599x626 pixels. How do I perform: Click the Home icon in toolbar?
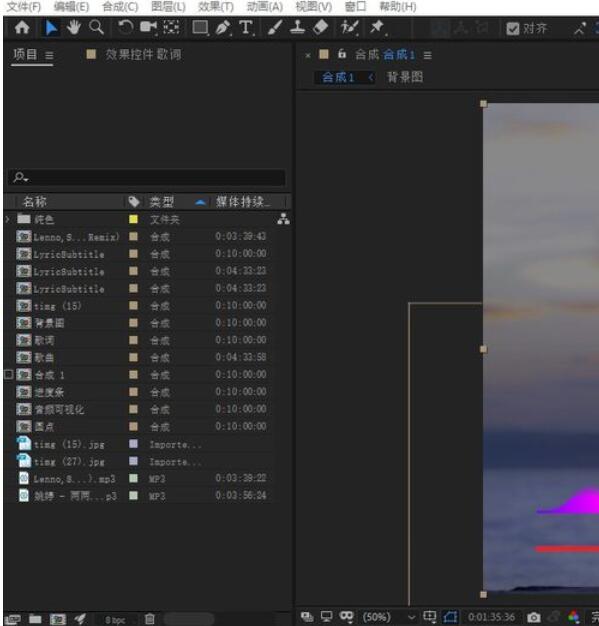click(x=22, y=28)
